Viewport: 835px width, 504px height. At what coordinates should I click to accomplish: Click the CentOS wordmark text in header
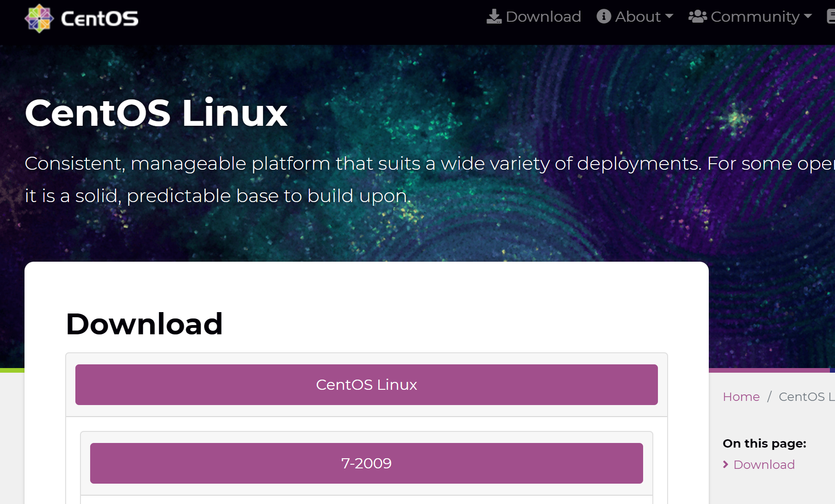click(100, 19)
